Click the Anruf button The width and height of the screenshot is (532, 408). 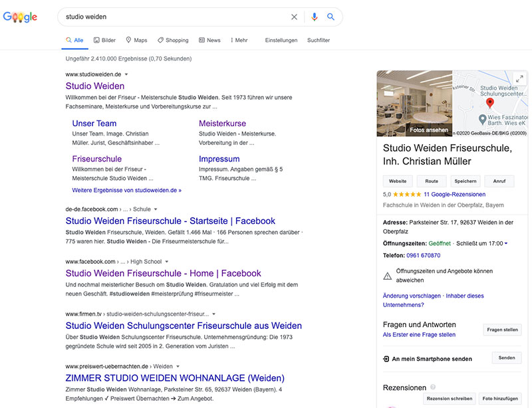click(x=499, y=181)
